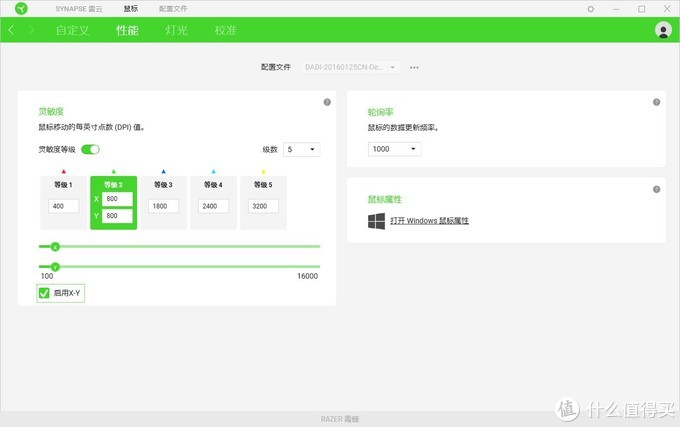This screenshot has width=680, height=427.
Task: Switch to the 自定义 tab
Action: pyautogui.click(x=72, y=30)
